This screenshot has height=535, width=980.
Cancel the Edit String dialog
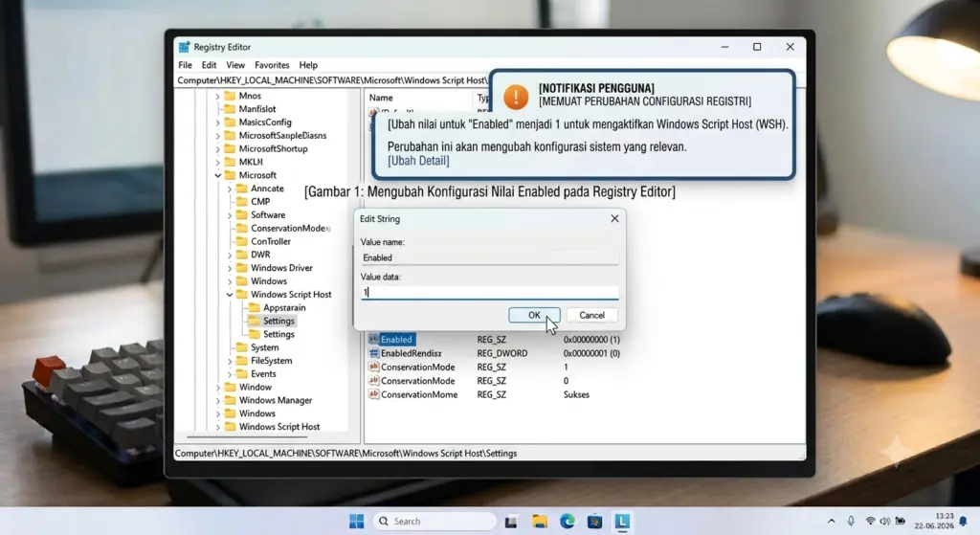pos(591,315)
